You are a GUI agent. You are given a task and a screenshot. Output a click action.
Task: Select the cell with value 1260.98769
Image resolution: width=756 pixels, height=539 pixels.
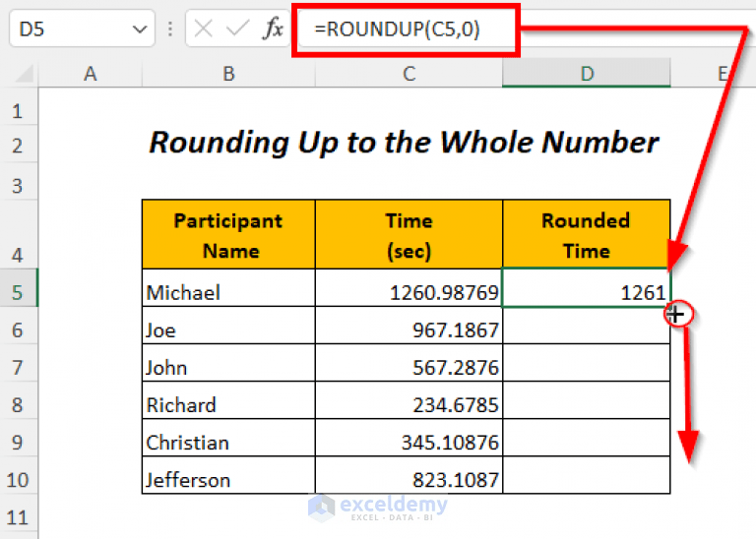pyautogui.click(x=409, y=287)
